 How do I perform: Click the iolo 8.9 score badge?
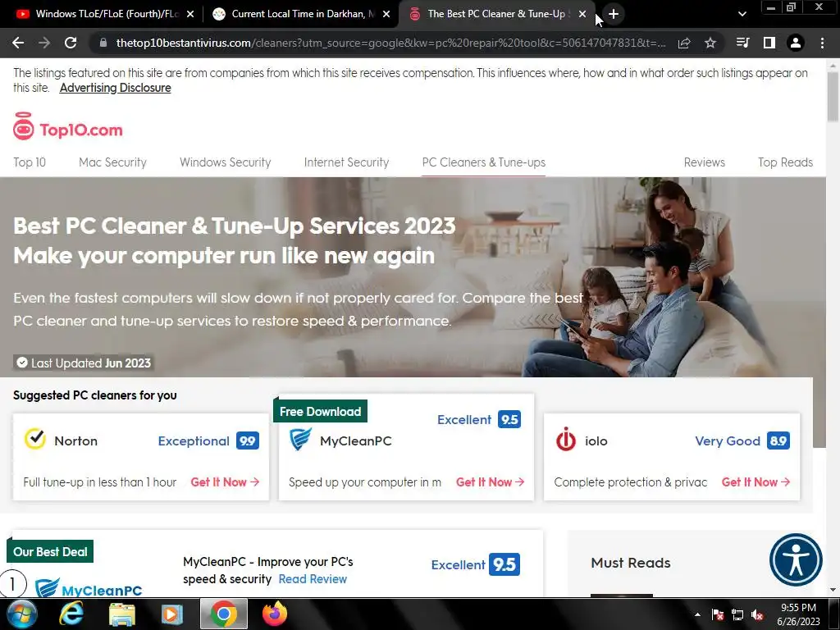(778, 441)
